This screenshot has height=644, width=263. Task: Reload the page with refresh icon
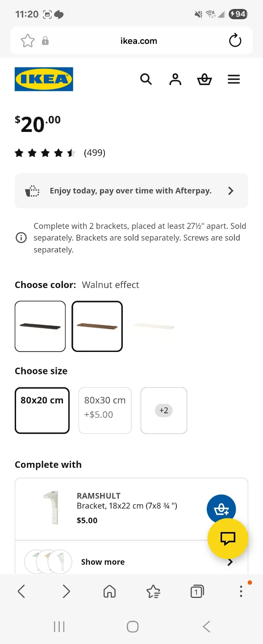coord(235,41)
